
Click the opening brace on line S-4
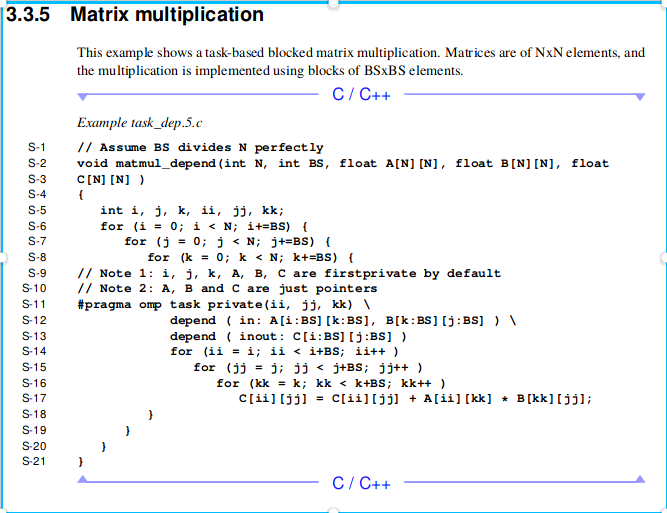tap(80, 195)
